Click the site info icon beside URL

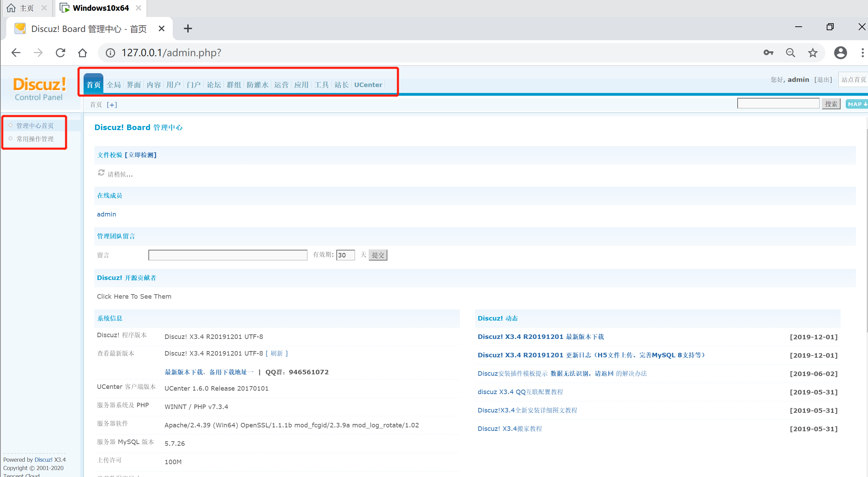click(110, 53)
